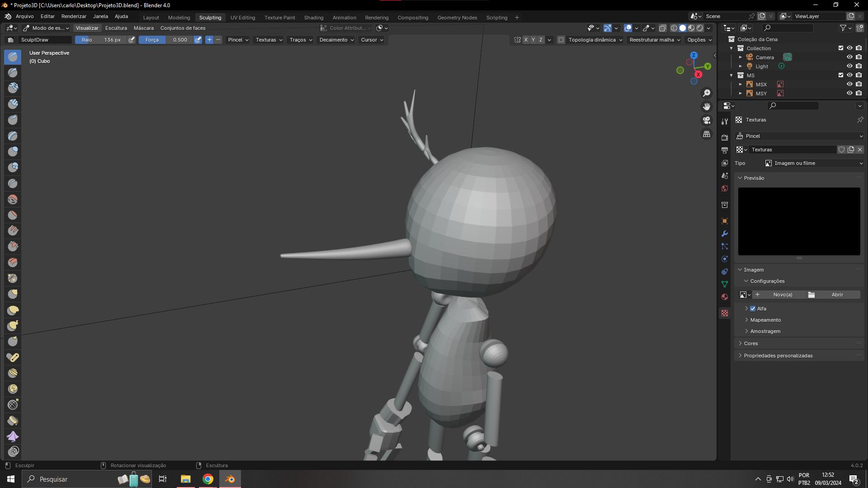Select the Grab sculpt brush

click(x=13, y=295)
